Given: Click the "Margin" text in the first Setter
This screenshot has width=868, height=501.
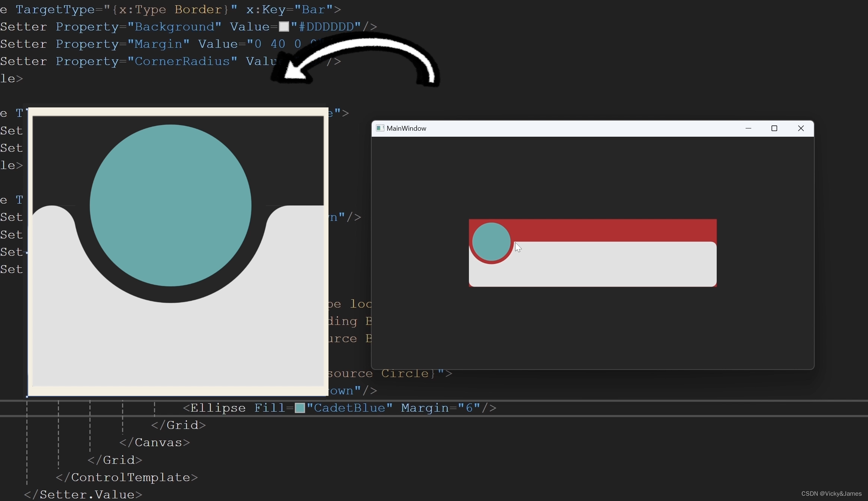Looking at the screenshot, I should 158,44.
